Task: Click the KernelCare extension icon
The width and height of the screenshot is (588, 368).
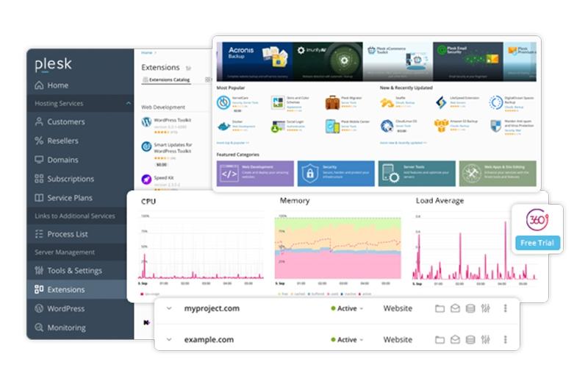Action: [223, 102]
